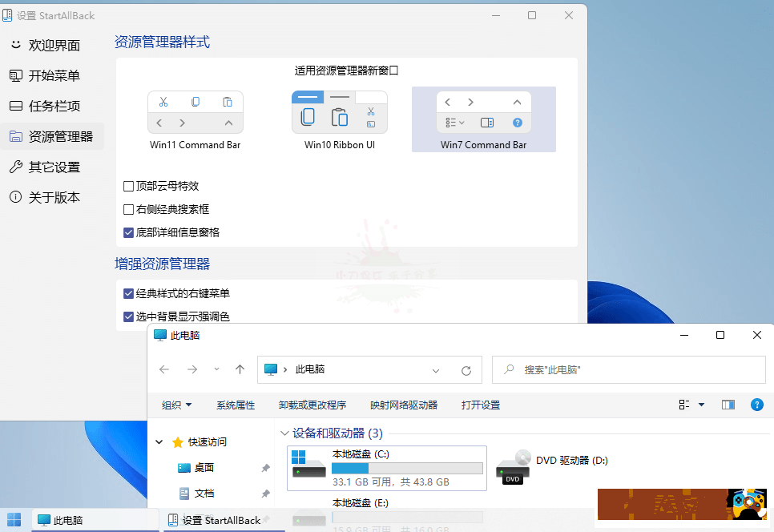Click the forward arrow in 此电脑 window
Screen dimensions: 774x532
click(x=192, y=369)
